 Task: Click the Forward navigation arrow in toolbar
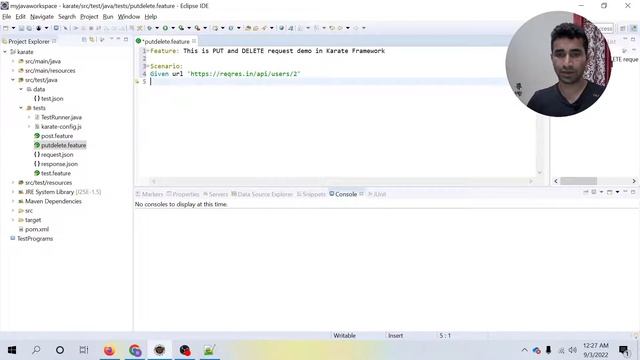click(356, 28)
